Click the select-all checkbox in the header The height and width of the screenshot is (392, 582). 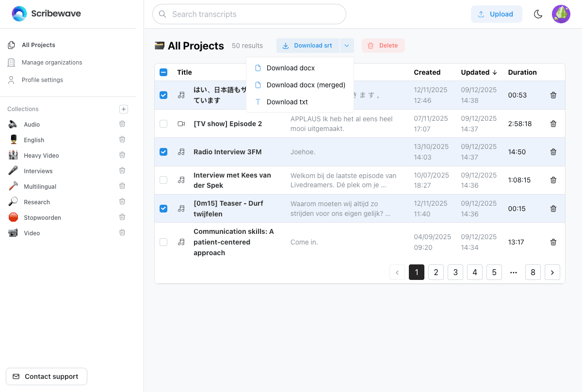pos(163,72)
